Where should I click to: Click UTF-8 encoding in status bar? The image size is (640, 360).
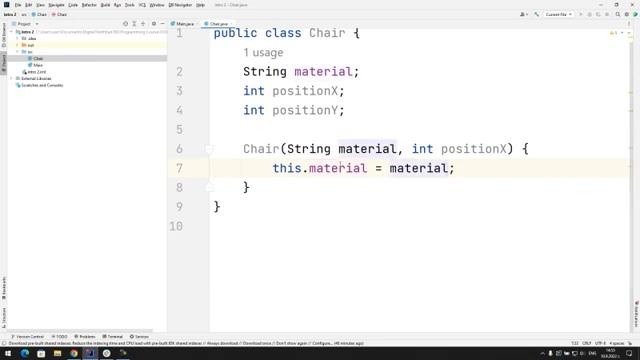600,343
